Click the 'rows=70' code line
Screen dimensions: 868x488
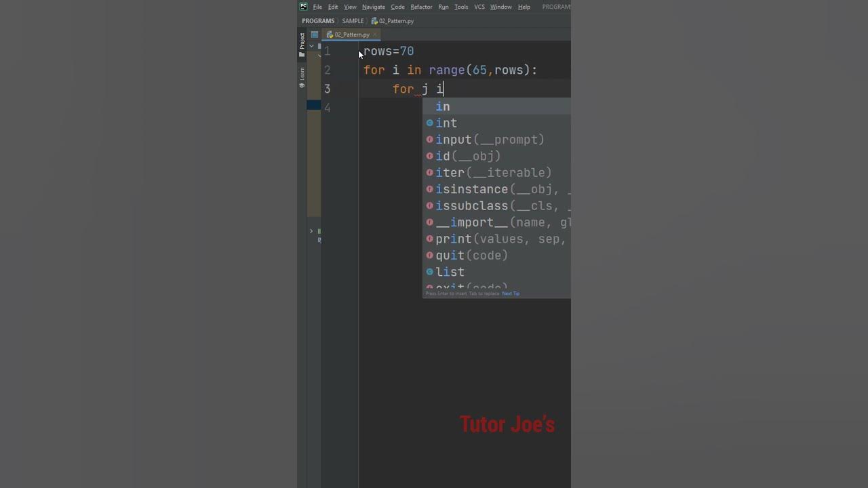pyautogui.click(x=389, y=52)
